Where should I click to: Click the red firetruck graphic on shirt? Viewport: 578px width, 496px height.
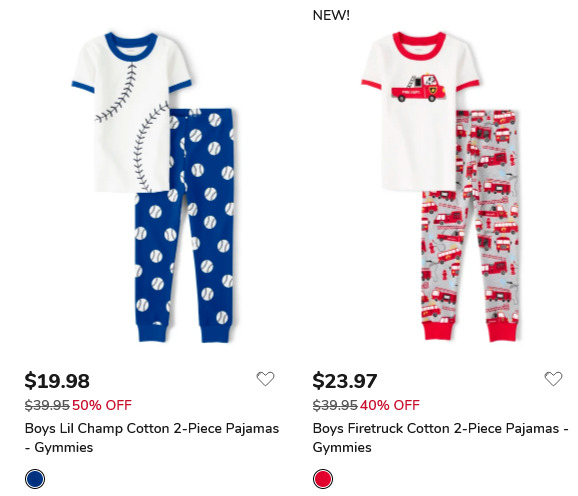418,88
